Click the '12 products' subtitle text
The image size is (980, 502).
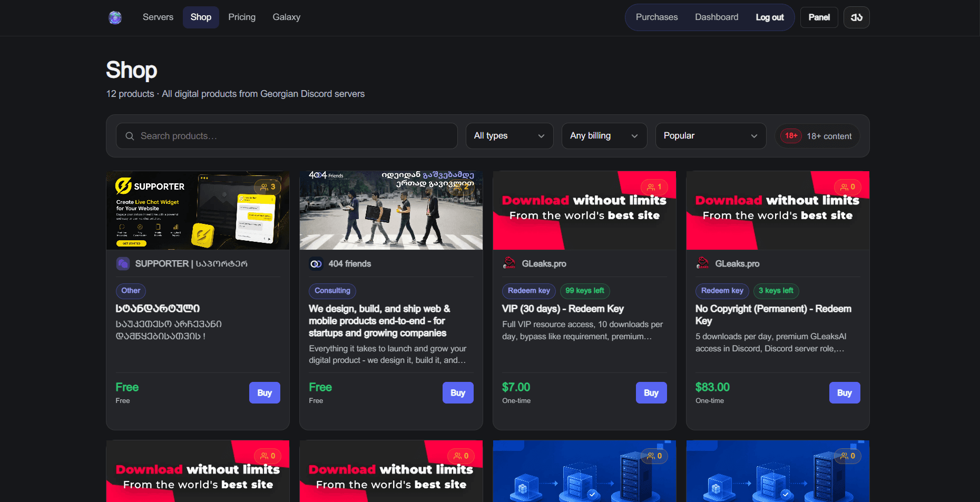pos(130,94)
